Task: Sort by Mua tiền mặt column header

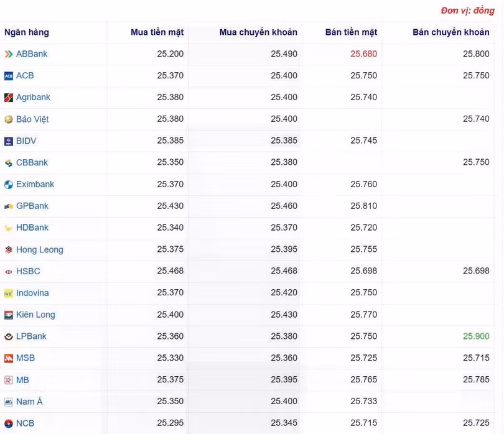Action: tap(157, 32)
